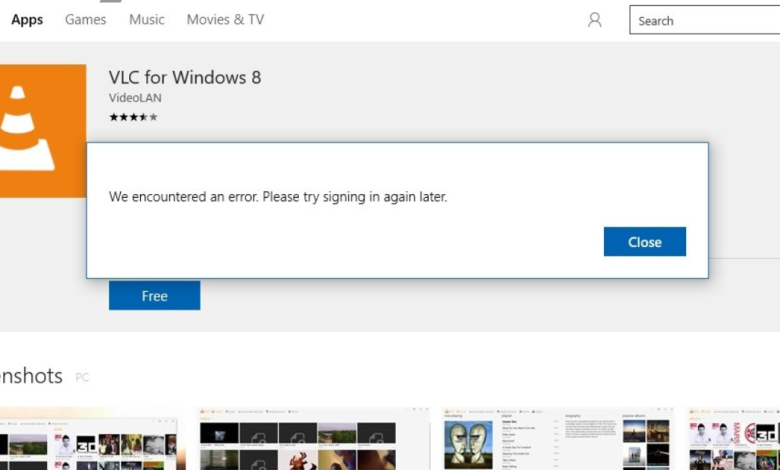Click the star rating for VLC
This screenshot has height=470, width=780.
tap(133, 117)
